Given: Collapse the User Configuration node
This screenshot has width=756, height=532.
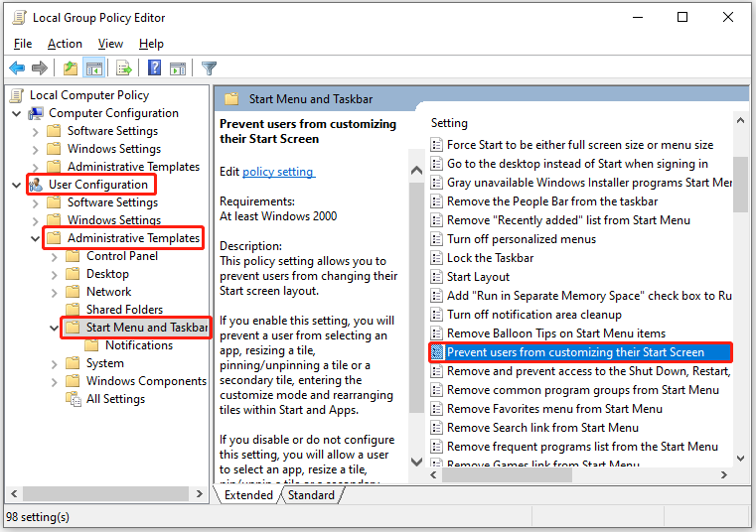Looking at the screenshot, I should tap(17, 185).
